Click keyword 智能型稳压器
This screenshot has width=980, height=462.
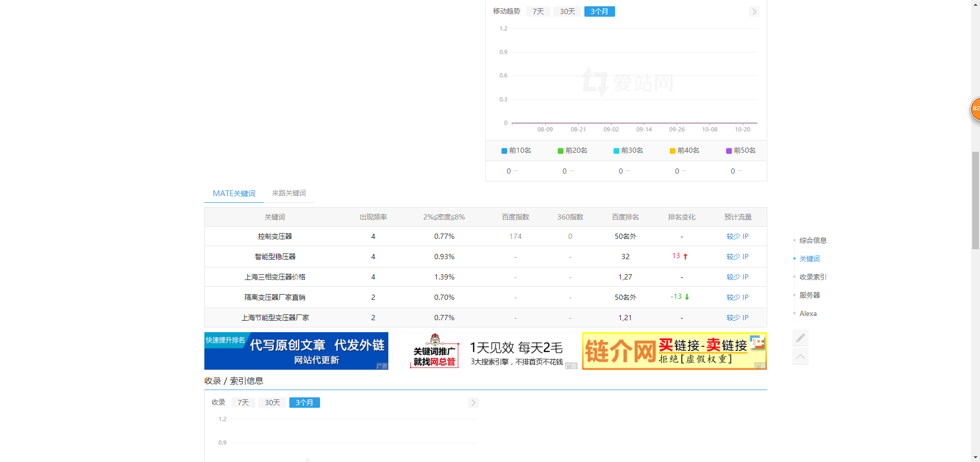(x=275, y=257)
